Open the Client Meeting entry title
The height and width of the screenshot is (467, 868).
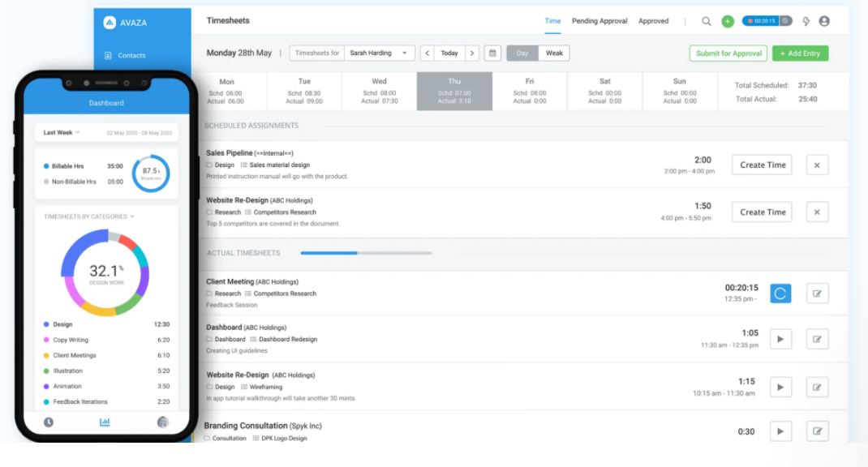pos(230,281)
